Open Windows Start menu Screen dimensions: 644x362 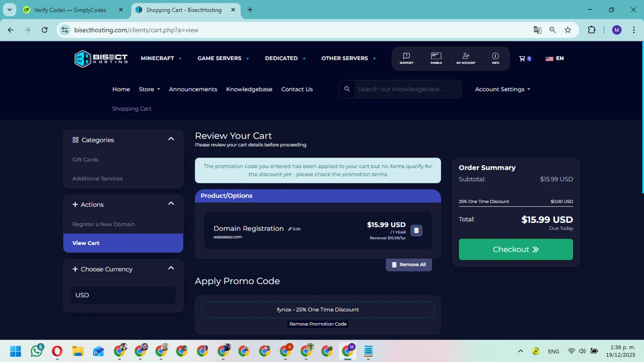pyautogui.click(x=15, y=351)
